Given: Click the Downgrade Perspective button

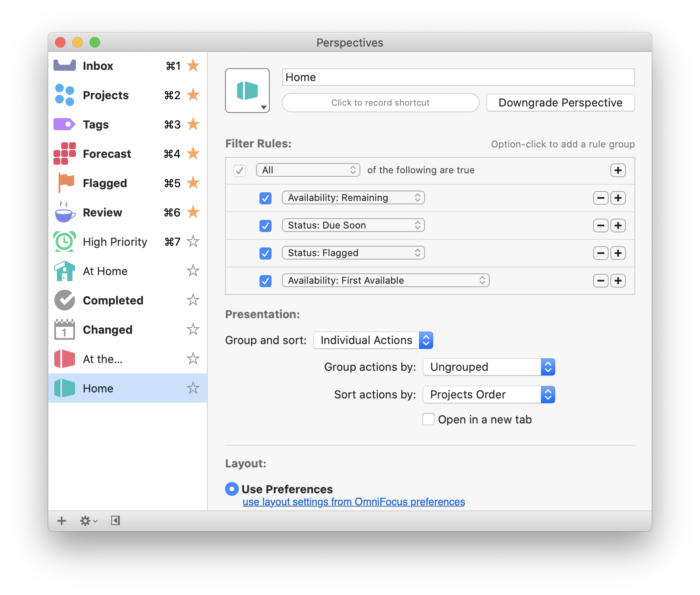Looking at the screenshot, I should pos(560,103).
